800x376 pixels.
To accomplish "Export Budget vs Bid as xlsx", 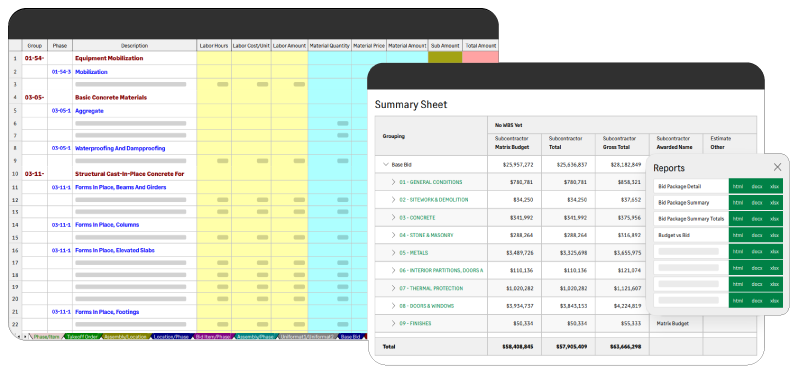I will (x=774, y=235).
